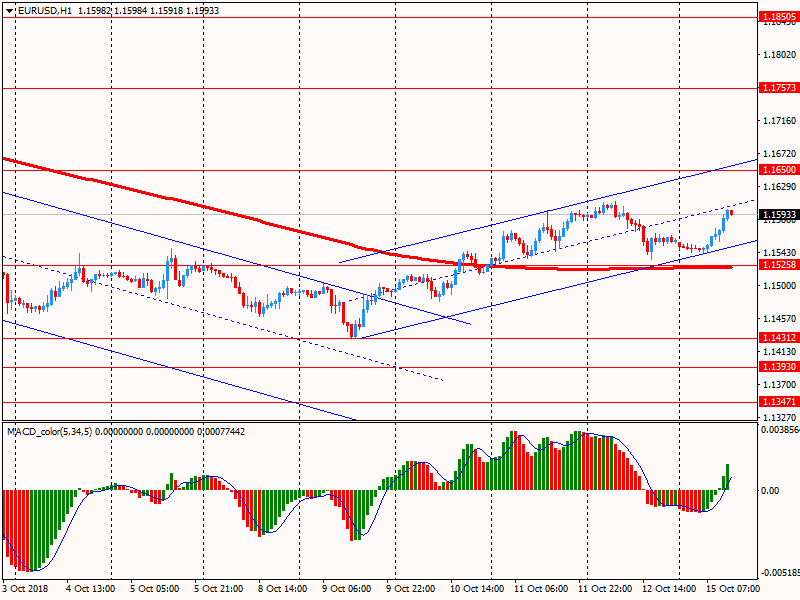Click the MACD value 0.00077442 readout
The image size is (800, 600).
(220, 432)
